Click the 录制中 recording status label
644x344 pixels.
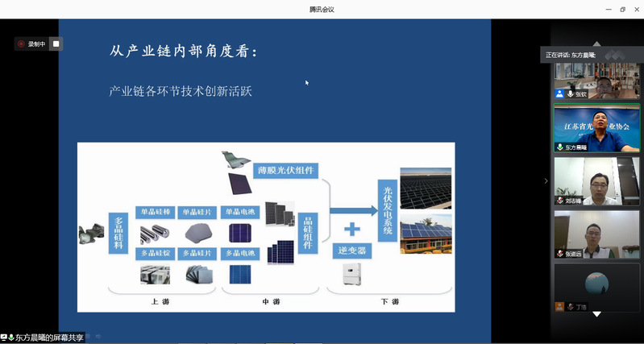pos(37,44)
